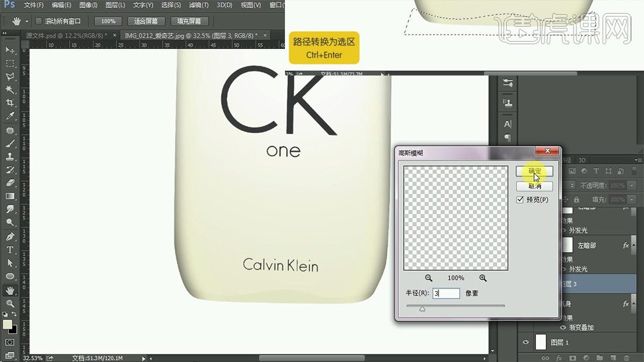Change the screen mode
Image resolution: width=644 pixels, height=362 pixels.
tap(10, 355)
